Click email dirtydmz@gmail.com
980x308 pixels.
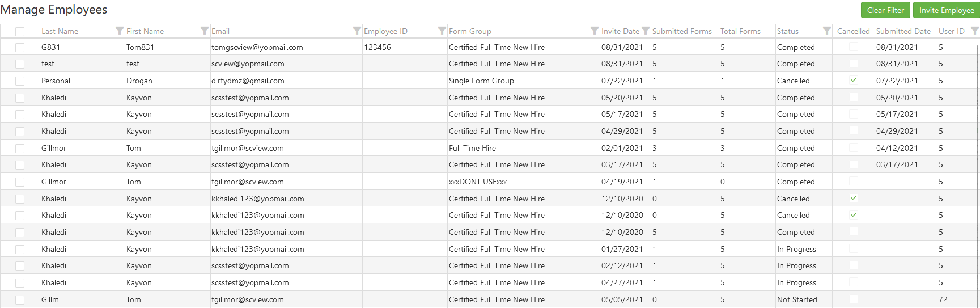click(x=248, y=81)
